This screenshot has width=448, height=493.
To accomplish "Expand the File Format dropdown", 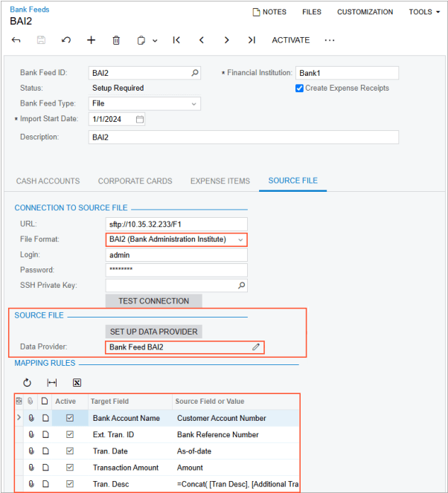I will (240, 239).
